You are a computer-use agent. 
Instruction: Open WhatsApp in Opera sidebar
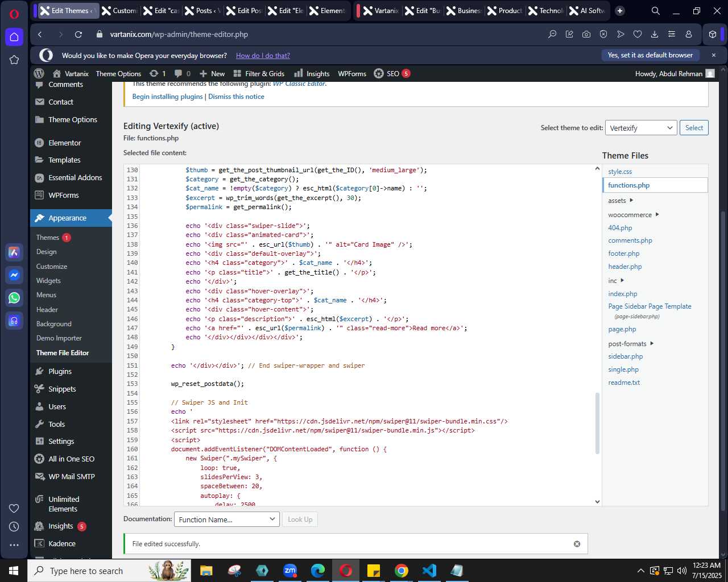click(x=14, y=298)
